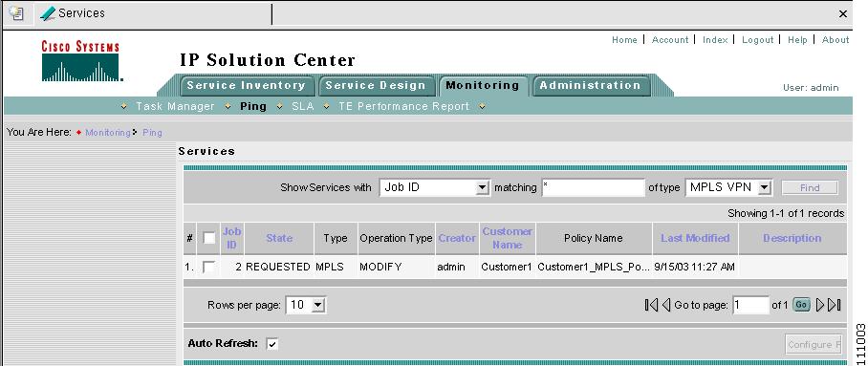Click the Policy Name column header
Image resolution: width=868 pixels, height=366 pixels.
[x=594, y=238]
